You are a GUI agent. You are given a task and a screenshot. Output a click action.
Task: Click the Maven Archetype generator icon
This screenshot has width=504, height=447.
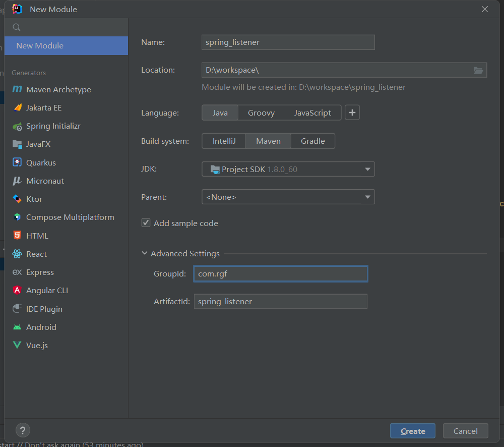click(x=17, y=89)
